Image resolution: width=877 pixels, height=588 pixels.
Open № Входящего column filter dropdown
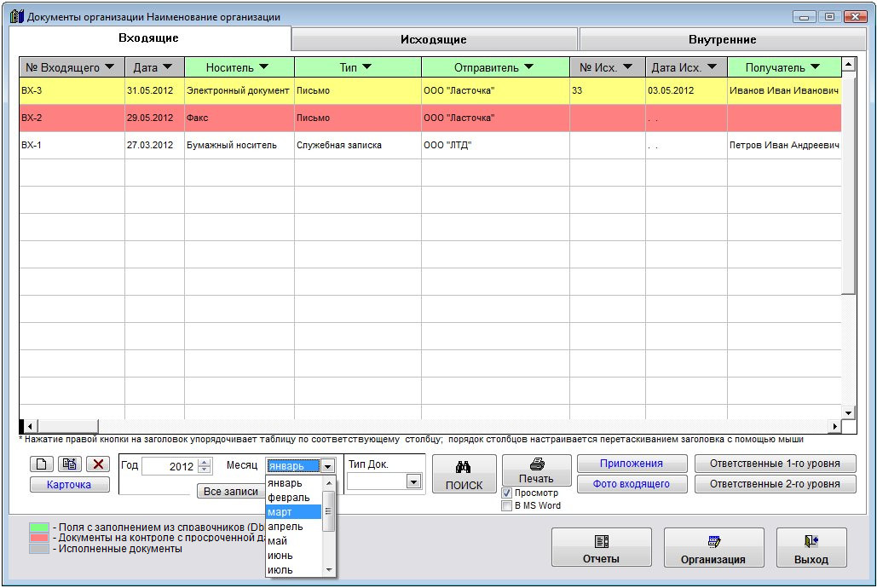(x=110, y=67)
